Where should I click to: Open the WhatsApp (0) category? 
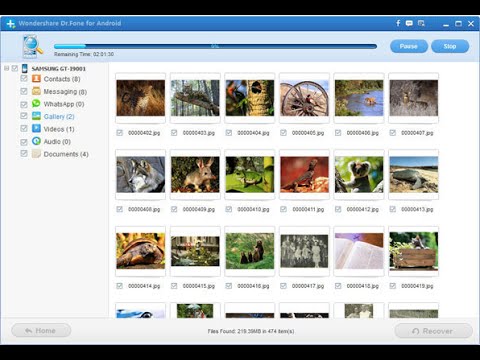pos(64,104)
